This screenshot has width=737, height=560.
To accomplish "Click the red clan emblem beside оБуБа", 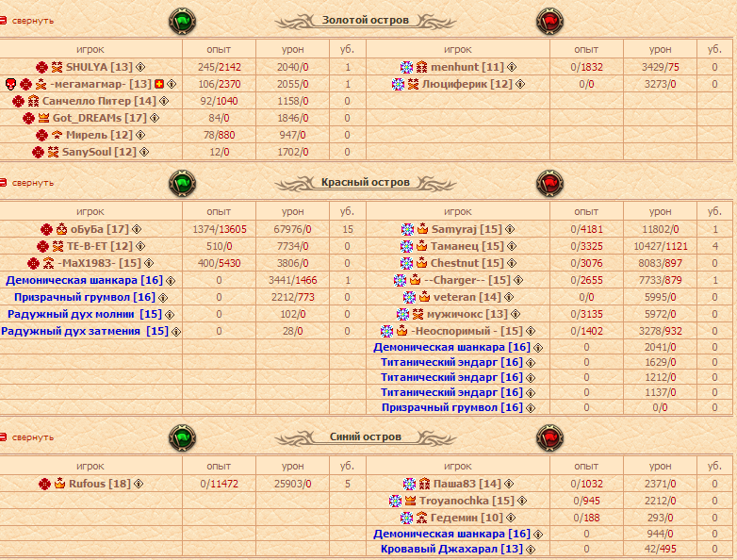I will click(x=46, y=229).
